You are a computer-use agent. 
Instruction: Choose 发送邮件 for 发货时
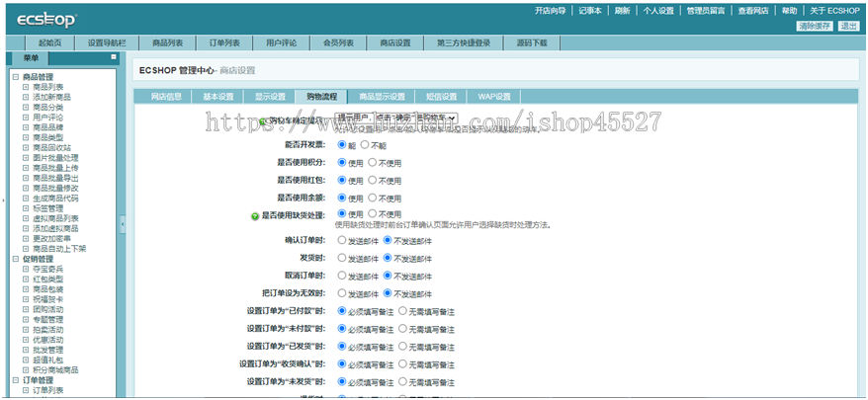coord(341,259)
